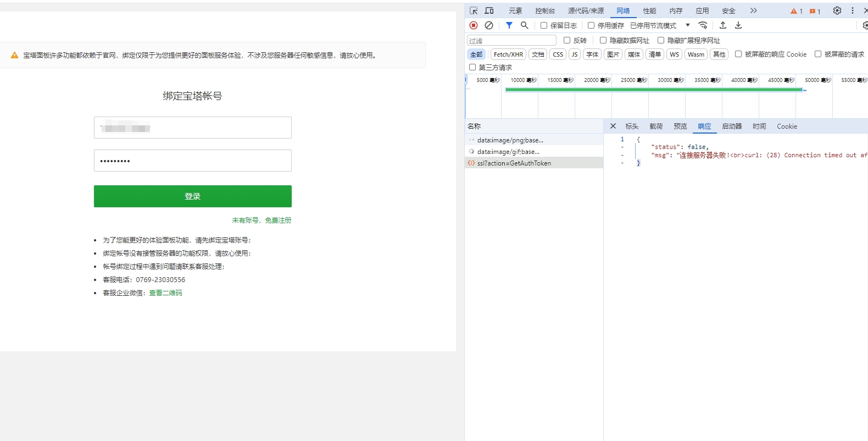Close the request details pane
The height and width of the screenshot is (441, 868).
(x=613, y=126)
